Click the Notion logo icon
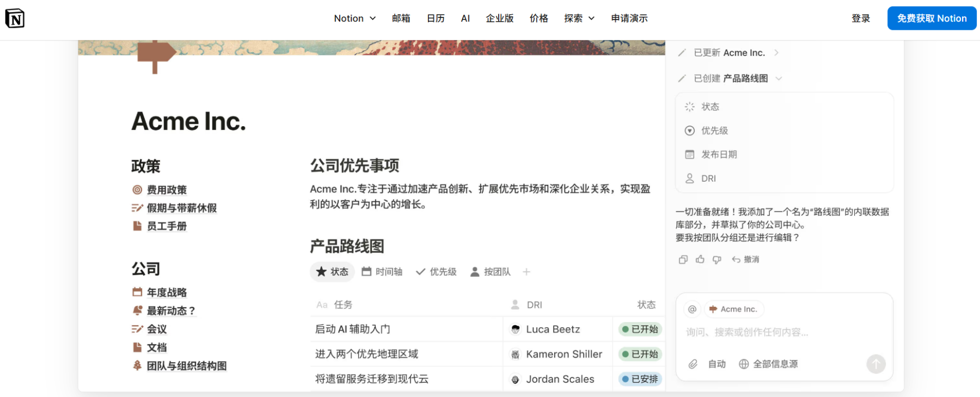 pos(15,18)
